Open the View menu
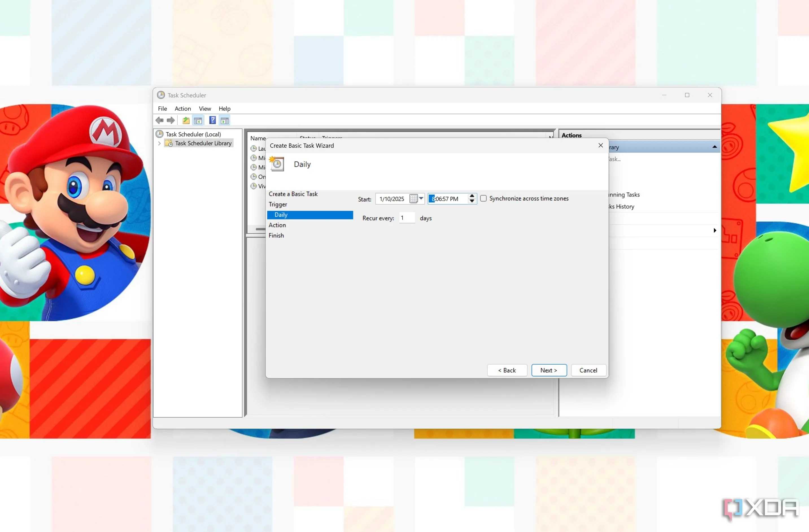The image size is (809, 532). point(205,109)
